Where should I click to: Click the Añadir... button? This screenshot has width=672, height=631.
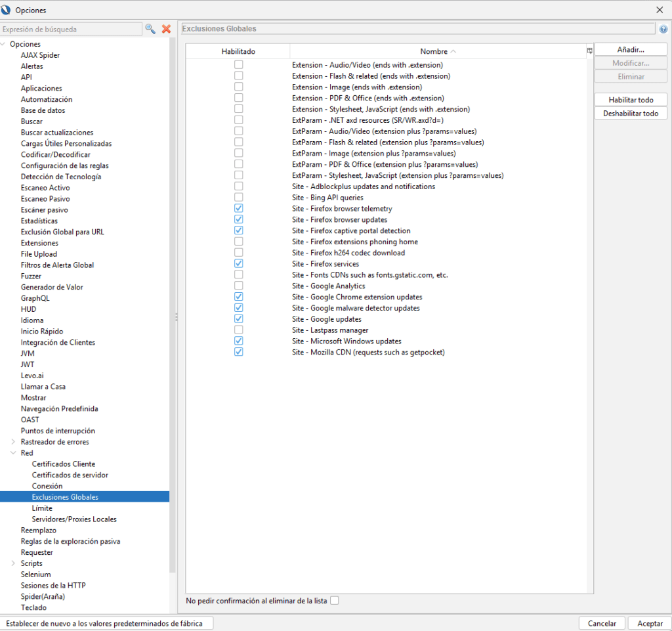pyautogui.click(x=631, y=50)
